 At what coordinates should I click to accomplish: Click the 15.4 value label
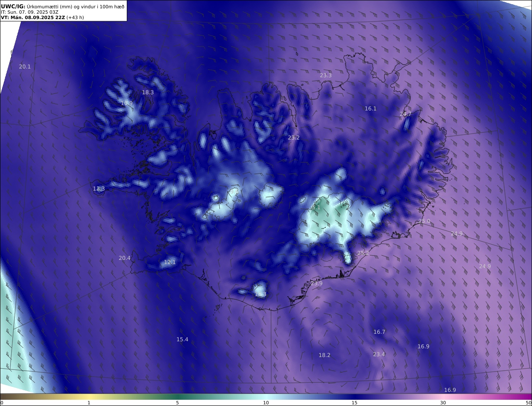click(x=182, y=340)
